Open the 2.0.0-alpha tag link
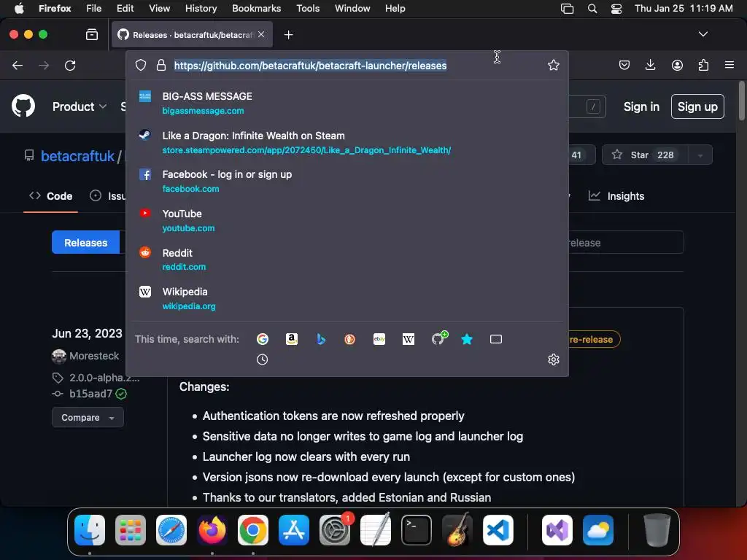This screenshot has width=747, height=560. click(x=104, y=378)
